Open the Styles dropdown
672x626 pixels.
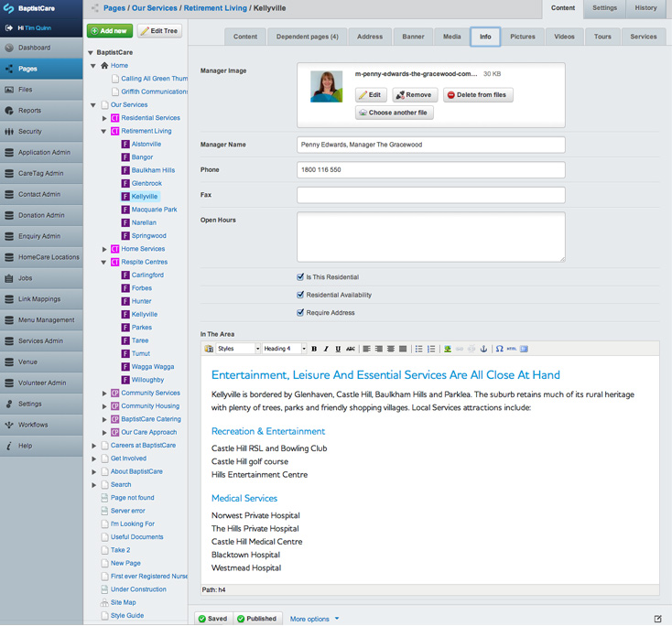pyautogui.click(x=238, y=349)
